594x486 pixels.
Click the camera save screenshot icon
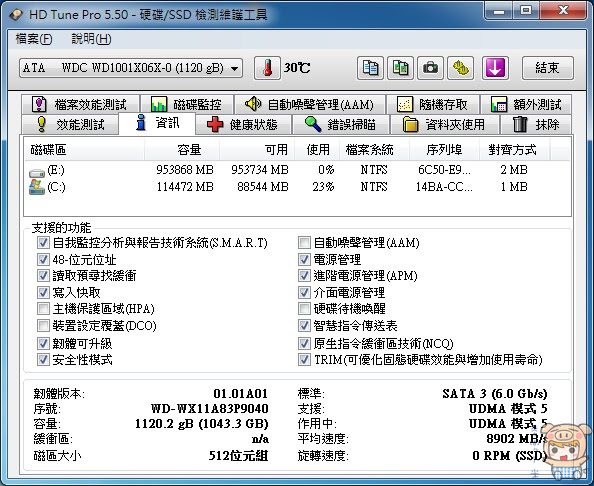click(430, 68)
